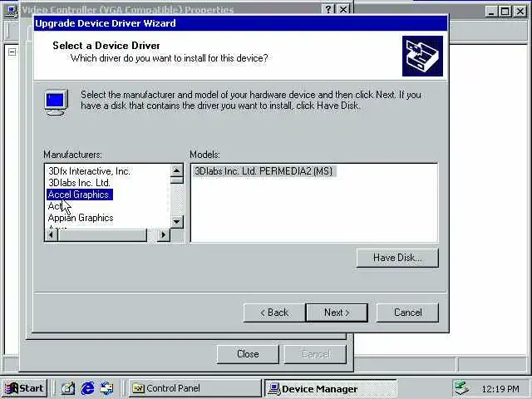Click Manufacturers list scroll right arrow
The height and width of the screenshot is (399, 532).
click(x=164, y=234)
